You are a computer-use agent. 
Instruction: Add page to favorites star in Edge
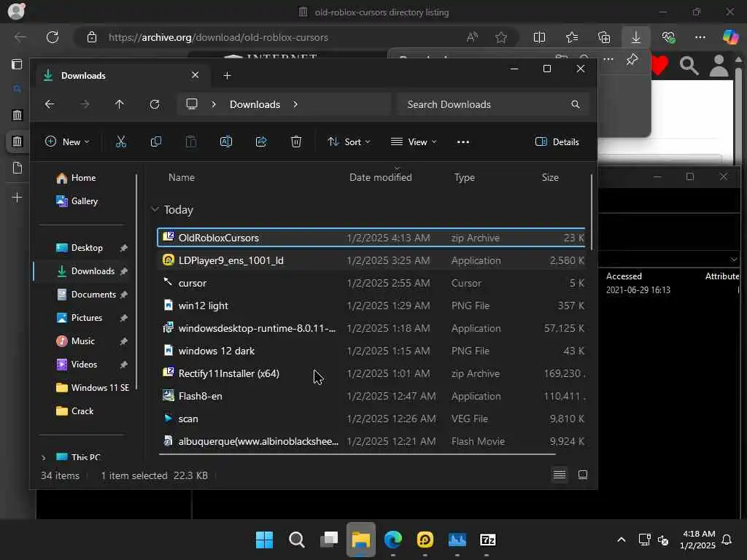tap(500, 37)
